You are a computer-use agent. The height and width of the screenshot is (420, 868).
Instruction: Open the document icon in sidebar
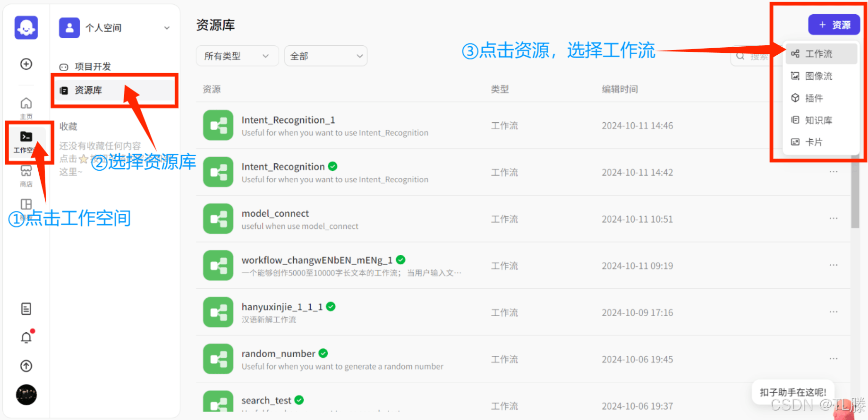pos(26,309)
